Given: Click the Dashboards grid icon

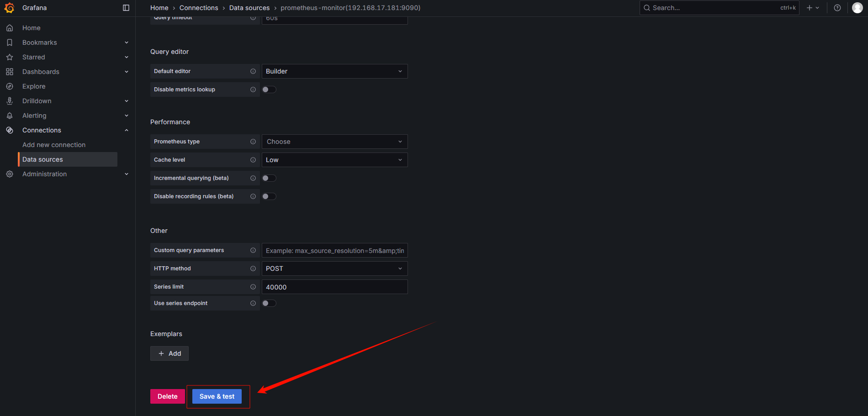Looking at the screenshot, I should point(10,72).
